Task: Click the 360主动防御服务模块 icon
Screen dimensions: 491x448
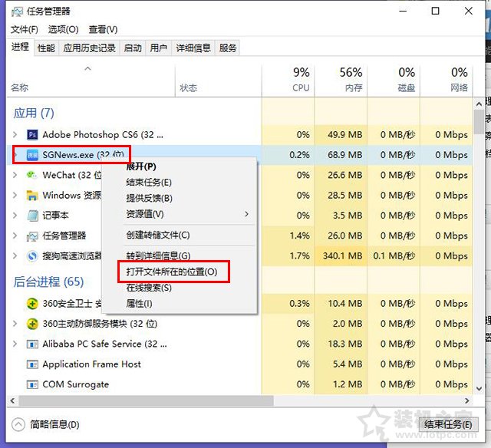Action: click(x=32, y=324)
